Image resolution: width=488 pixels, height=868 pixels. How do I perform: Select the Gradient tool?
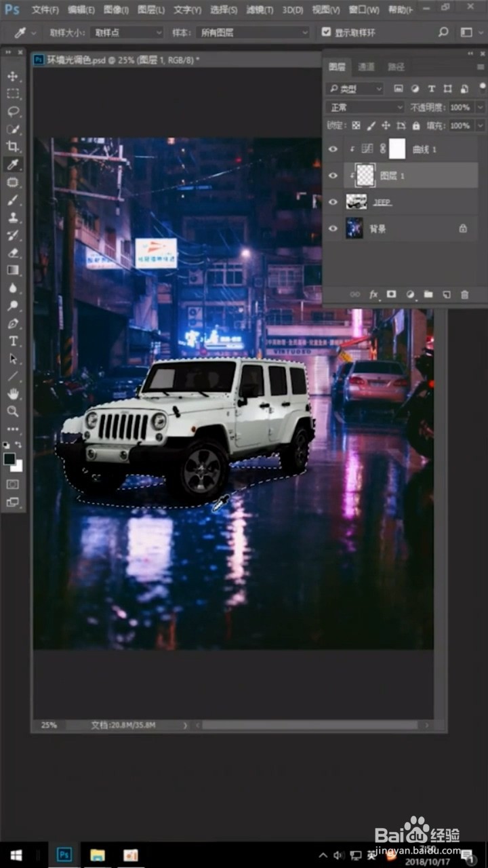pyautogui.click(x=13, y=270)
